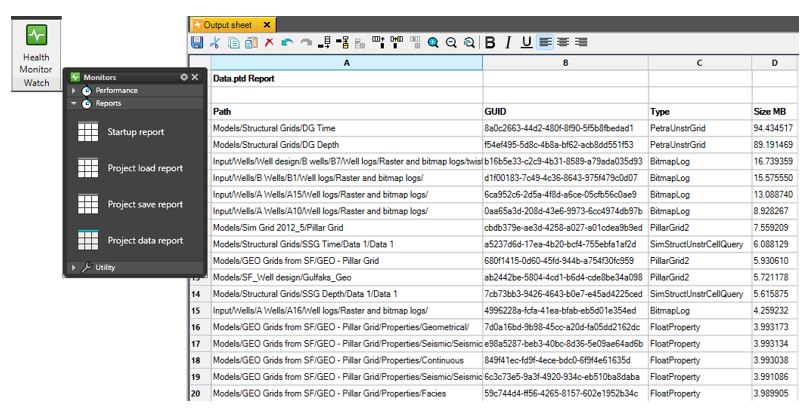The height and width of the screenshot is (413, 811).
Task: Select row 14 header
Action: (x=200, y=294)
